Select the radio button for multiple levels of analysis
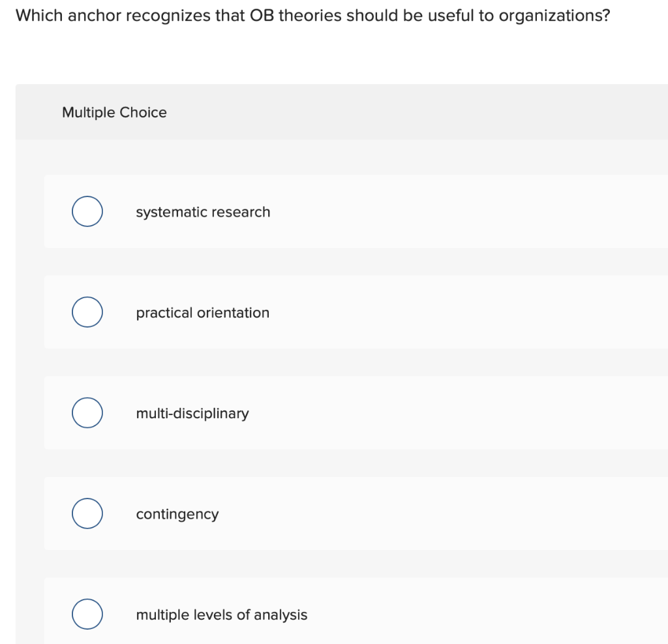Image resolution: width=668 pixels, height=644 pixels. 87,614
